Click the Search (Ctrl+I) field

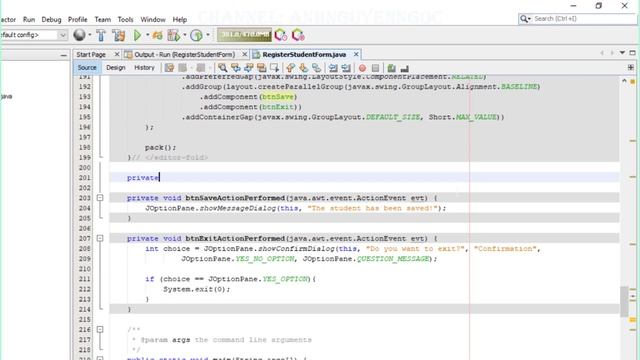[x=577, y=19]
